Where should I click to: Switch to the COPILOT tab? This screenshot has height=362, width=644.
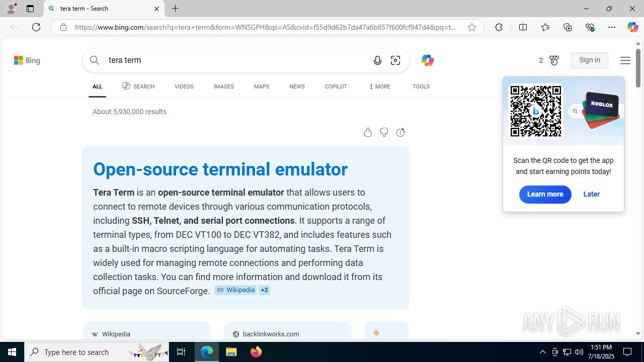336,86
